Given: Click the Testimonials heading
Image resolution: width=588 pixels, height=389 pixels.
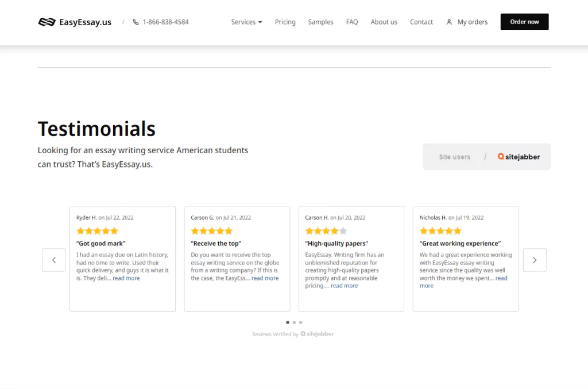Looking at the screenshot, I should [96, 129].
